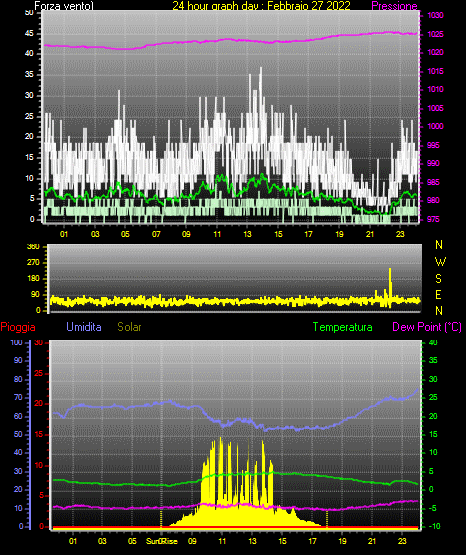The height and width of the screenshot is (555, 466).
Task: Click hour '21' under the wind speed chart
Action: pyautogui.click(x=370, y=234)
